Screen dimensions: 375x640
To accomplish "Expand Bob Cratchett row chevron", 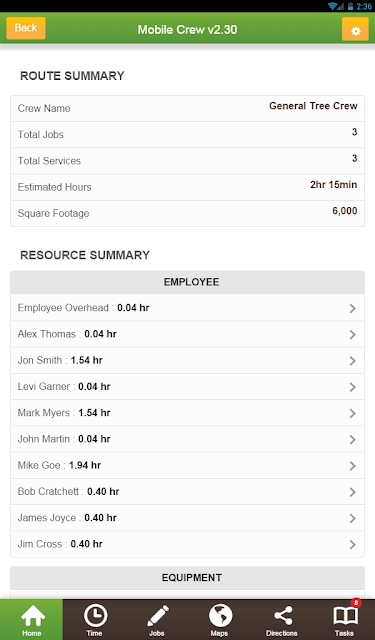I will [353, 492].
